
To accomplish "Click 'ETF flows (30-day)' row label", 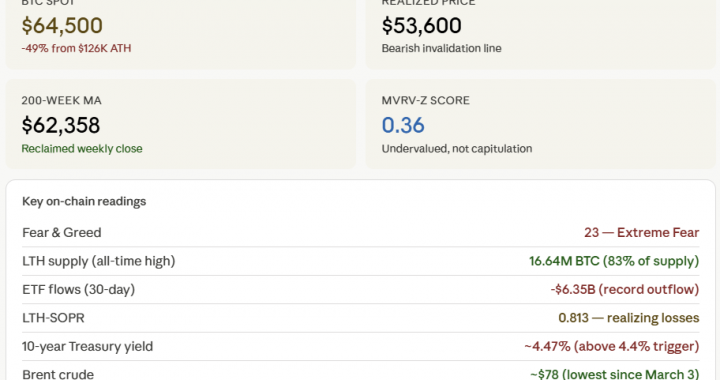I will [x=79, y=290].
